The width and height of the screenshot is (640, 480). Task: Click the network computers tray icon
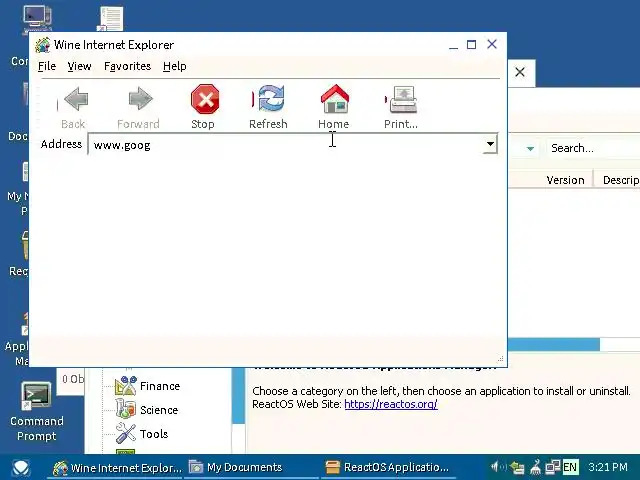coord(553,467)
